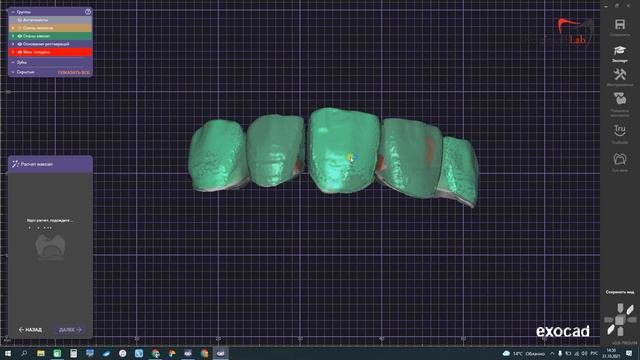
Task: Open the weather widget in the taskbar
Action: [524, 353]
